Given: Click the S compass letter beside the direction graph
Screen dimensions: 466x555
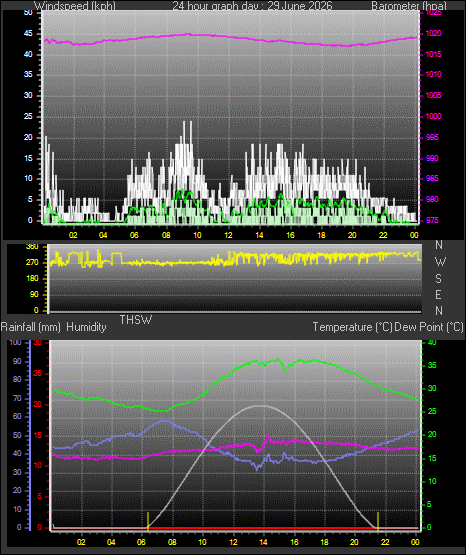Looking at the screenshot, I should [438, 279].
